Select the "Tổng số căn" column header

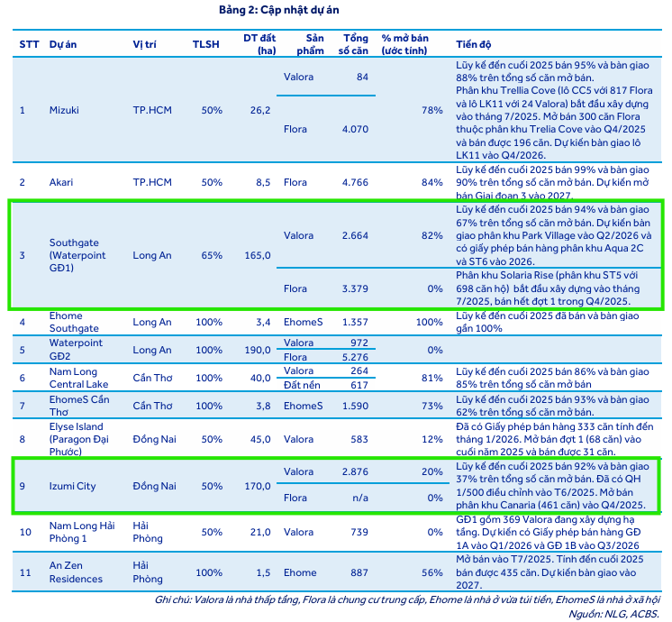356,44
